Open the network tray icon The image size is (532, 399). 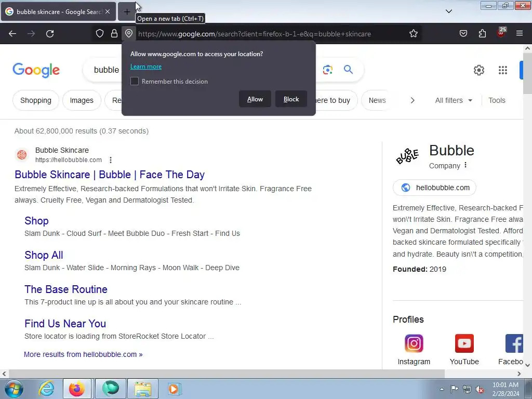(x=467, y=389)
